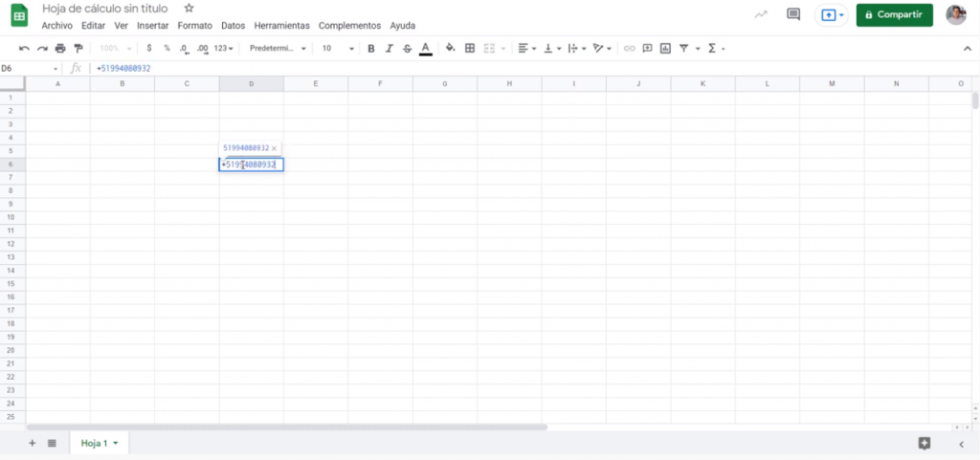
Task: Toggle bold formatting
Action: pos(371,48)
